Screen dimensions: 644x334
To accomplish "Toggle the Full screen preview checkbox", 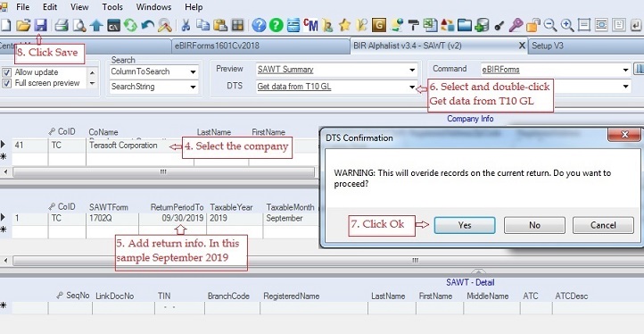I will coord(7,84).
